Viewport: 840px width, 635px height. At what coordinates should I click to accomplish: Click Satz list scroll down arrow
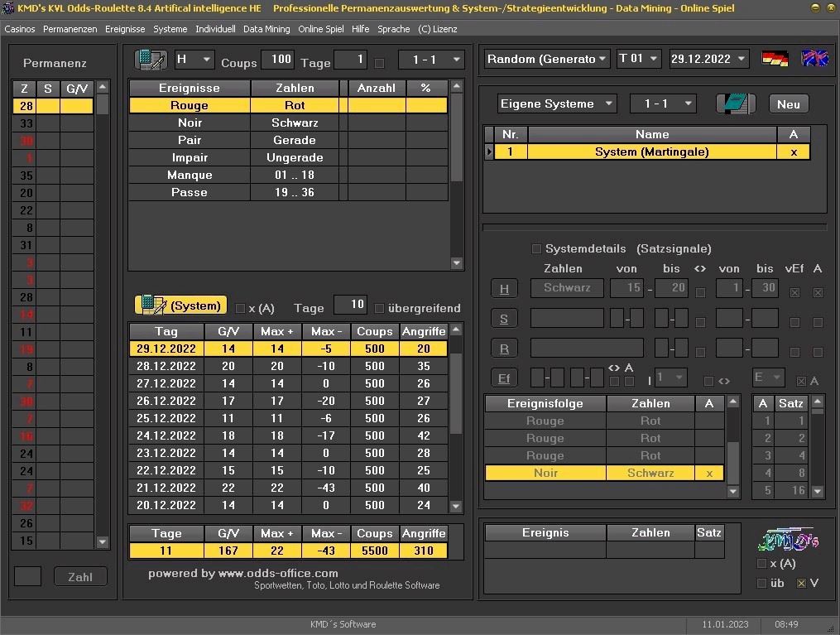click(x=818, y=491)
